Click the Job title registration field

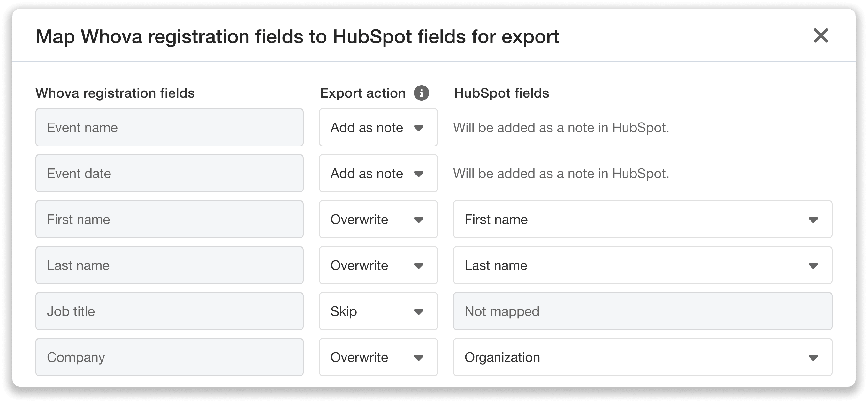click(x=170, y=311)
